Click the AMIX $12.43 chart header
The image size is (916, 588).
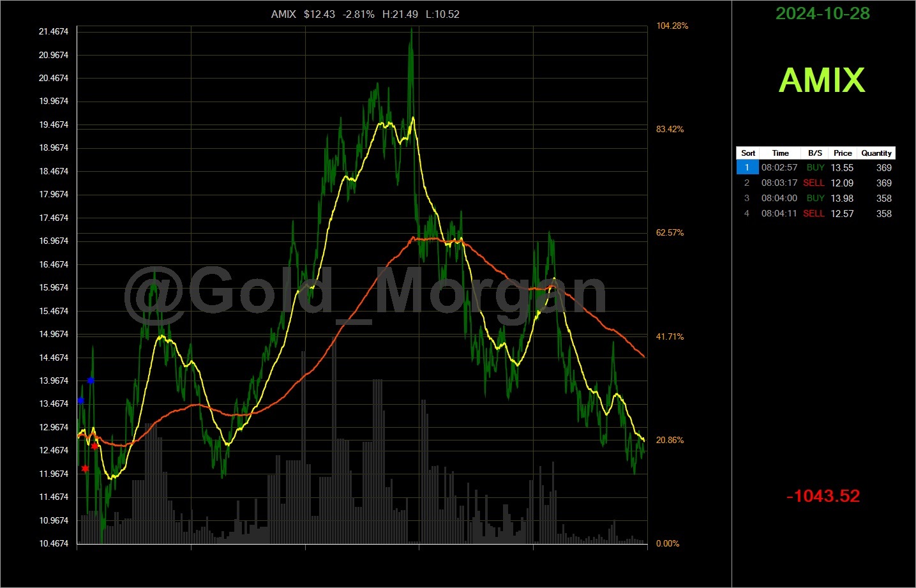pyautogui.click(x=303, y=14)
